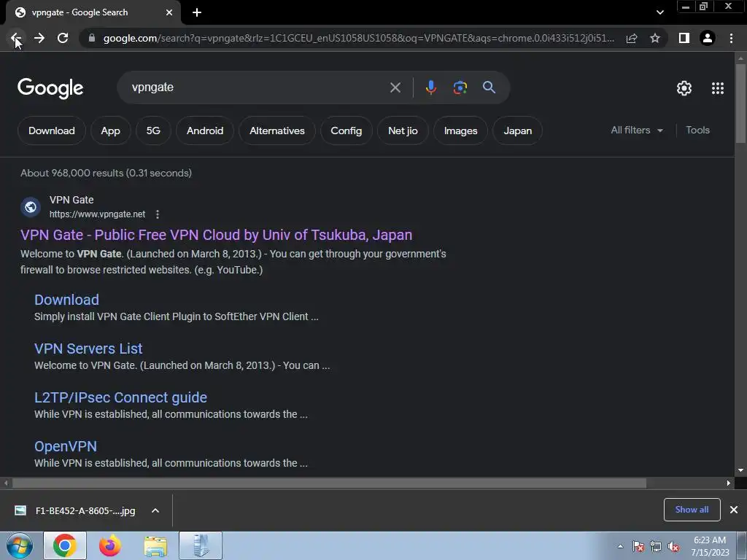Open the OpenVPN sitelink
Screen dimensions: 747x560
point(65,446)
